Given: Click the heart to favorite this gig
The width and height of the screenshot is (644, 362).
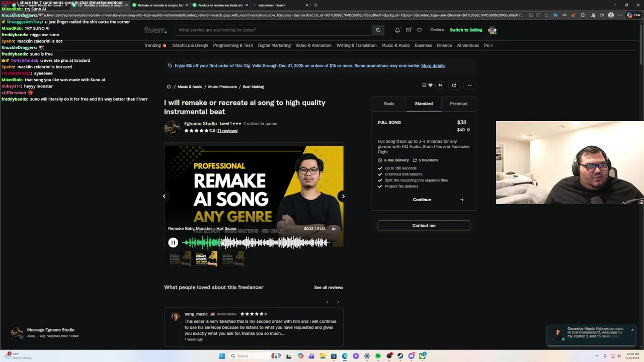Looking at the screenshot, I should click(430, 85).
